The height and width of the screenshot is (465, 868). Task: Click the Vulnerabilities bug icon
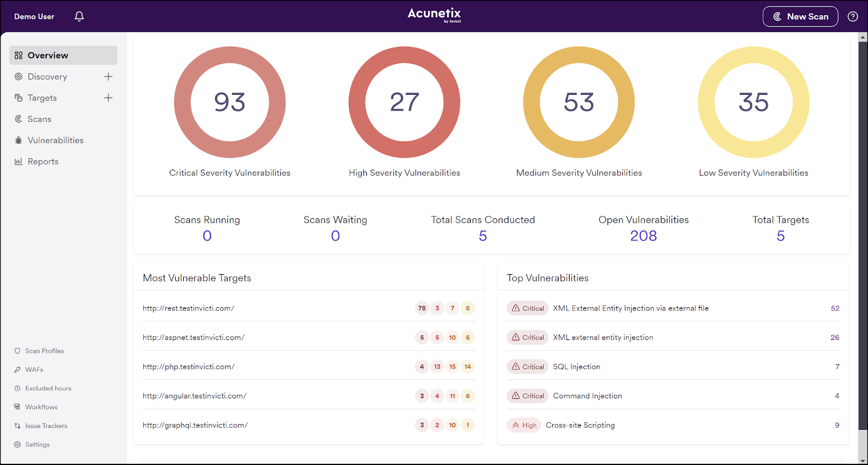[x=18, y=140]
